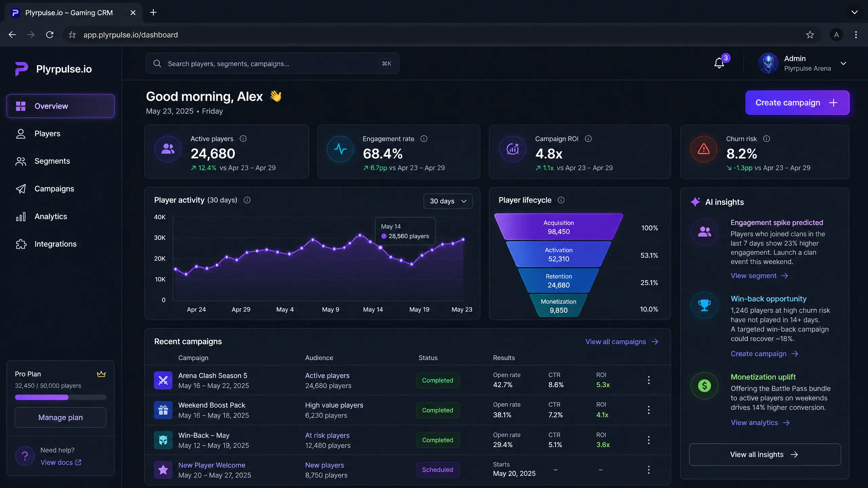Click the Engagement rate pulse icon
This screenshot has height=488, width=868.
coord(340,149)
